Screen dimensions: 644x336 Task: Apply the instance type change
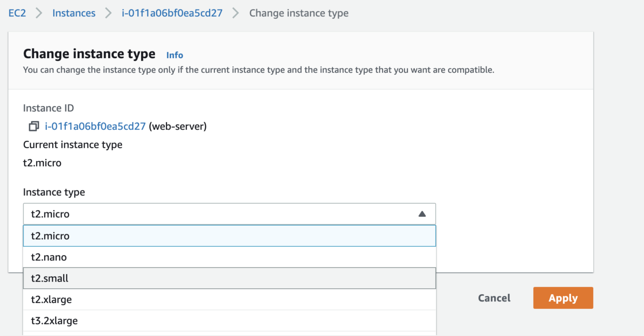[x=563, y=298]
